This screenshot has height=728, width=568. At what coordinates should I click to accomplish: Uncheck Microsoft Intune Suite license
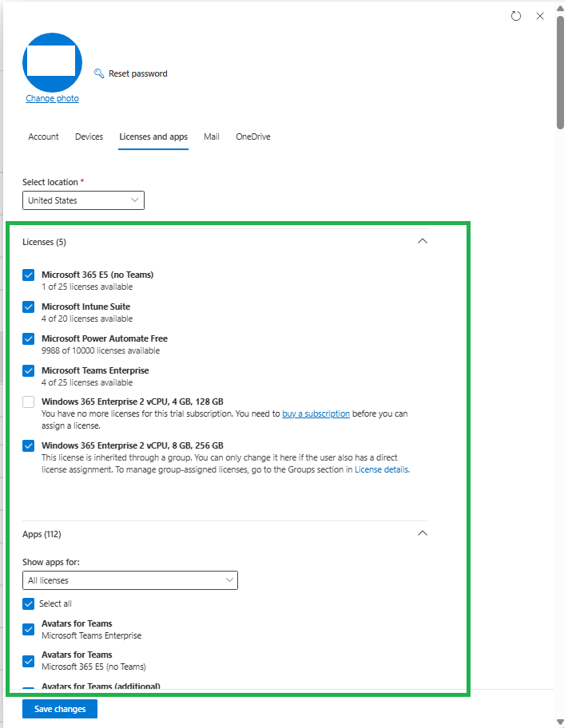click(28, 307)
